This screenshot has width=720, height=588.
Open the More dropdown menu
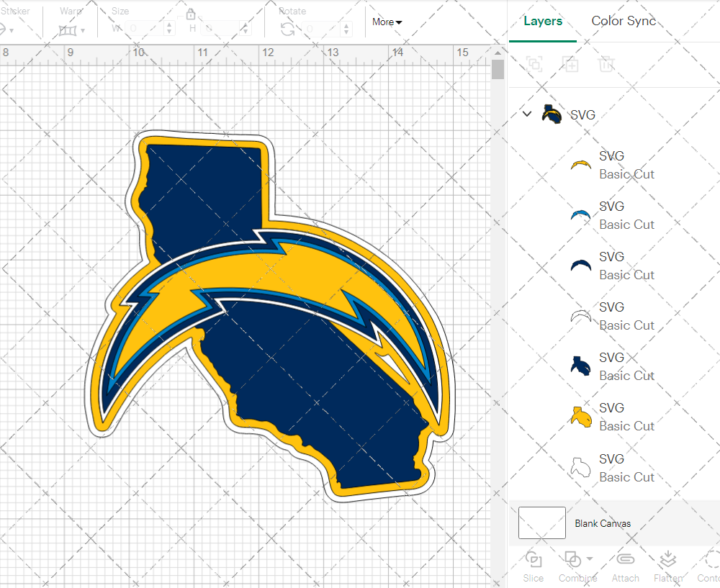point(387,22)
